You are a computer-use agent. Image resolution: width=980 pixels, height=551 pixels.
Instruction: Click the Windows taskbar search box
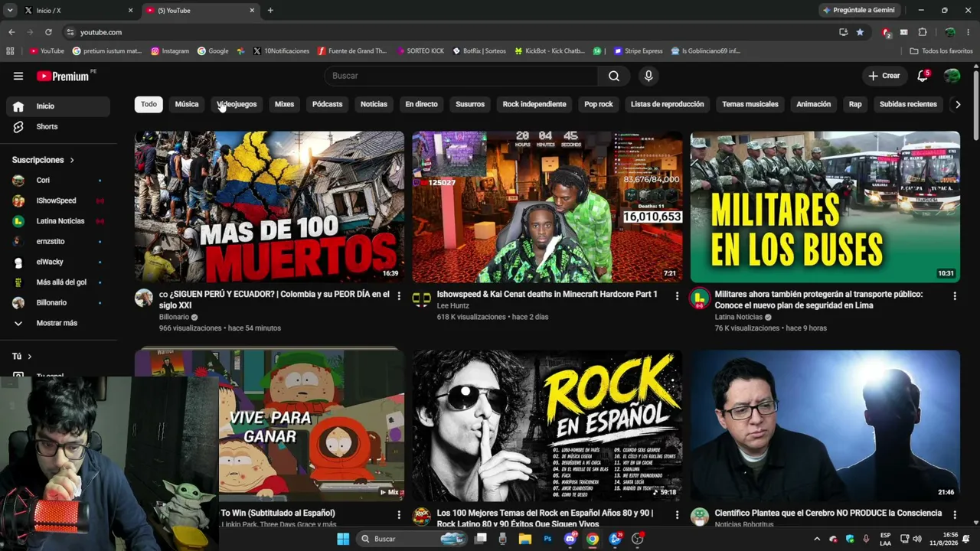(x=412, y=539)
